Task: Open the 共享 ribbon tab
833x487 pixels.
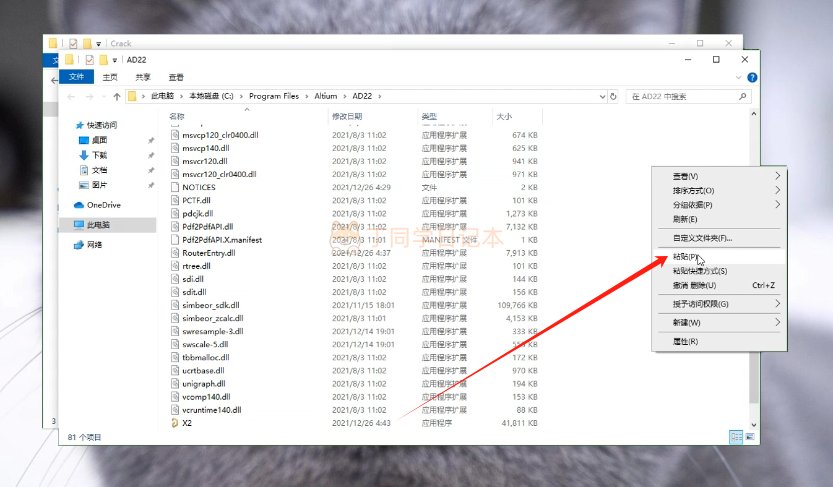Action: (x=143, y=77)
